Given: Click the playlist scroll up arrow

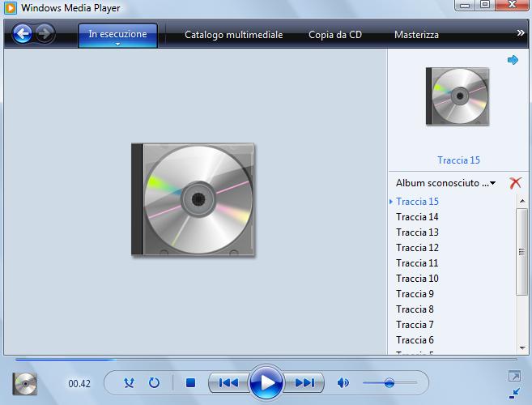Looking at the screenshot, I should pyautogui.click(x=522, y=202).
